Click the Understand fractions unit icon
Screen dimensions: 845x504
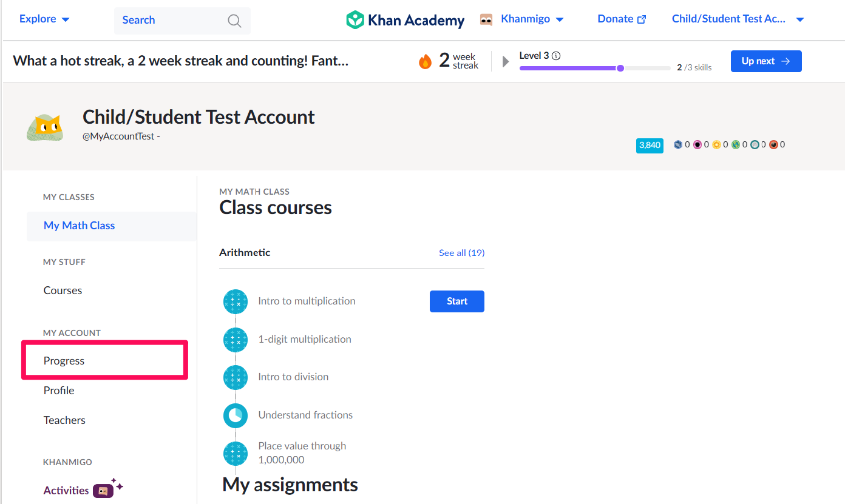tap(236, 415)
